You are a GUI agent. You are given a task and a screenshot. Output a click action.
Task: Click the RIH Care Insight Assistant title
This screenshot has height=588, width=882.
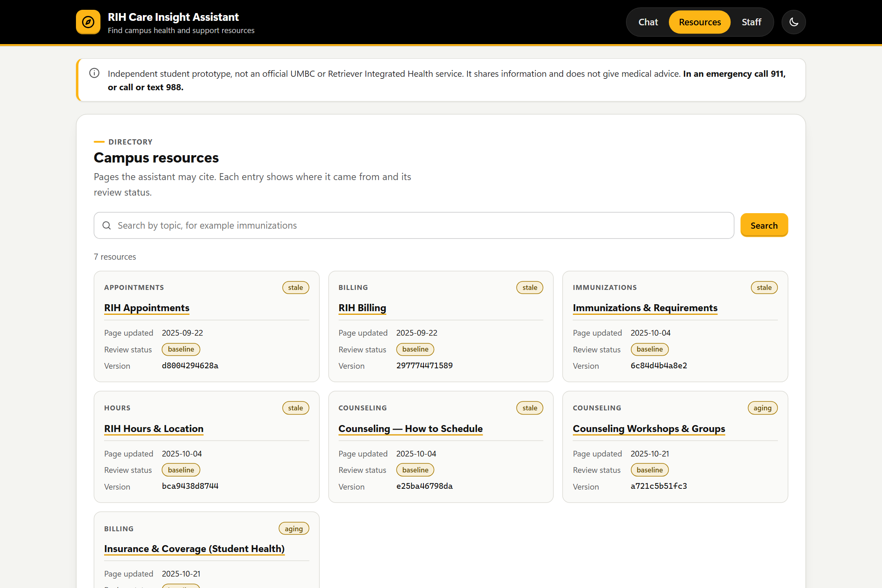tap(173, 17)
